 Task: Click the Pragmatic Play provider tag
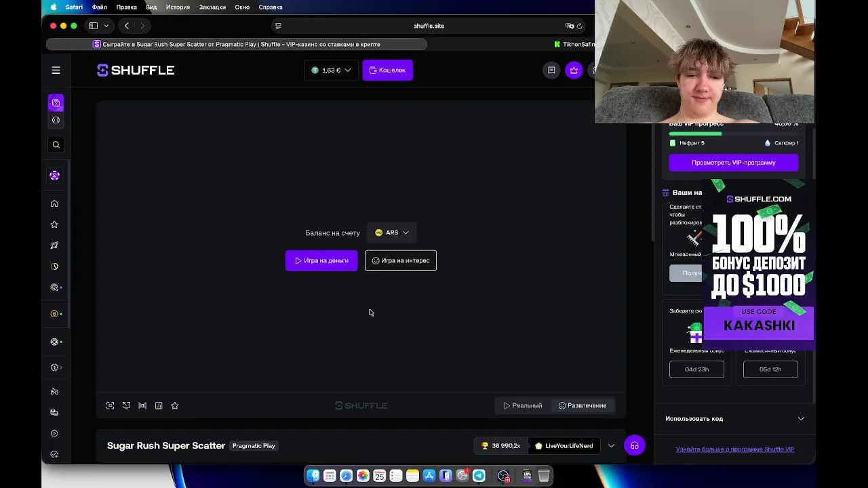click(254, 446)
